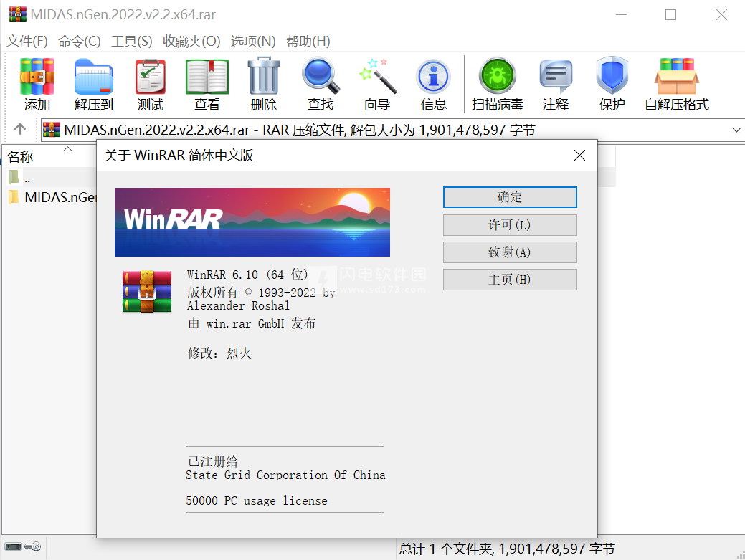The width and height of the screenshot is (745, 560).
Task: Click the Protect (保护) shield icon
Action: [x=612, y=84]
